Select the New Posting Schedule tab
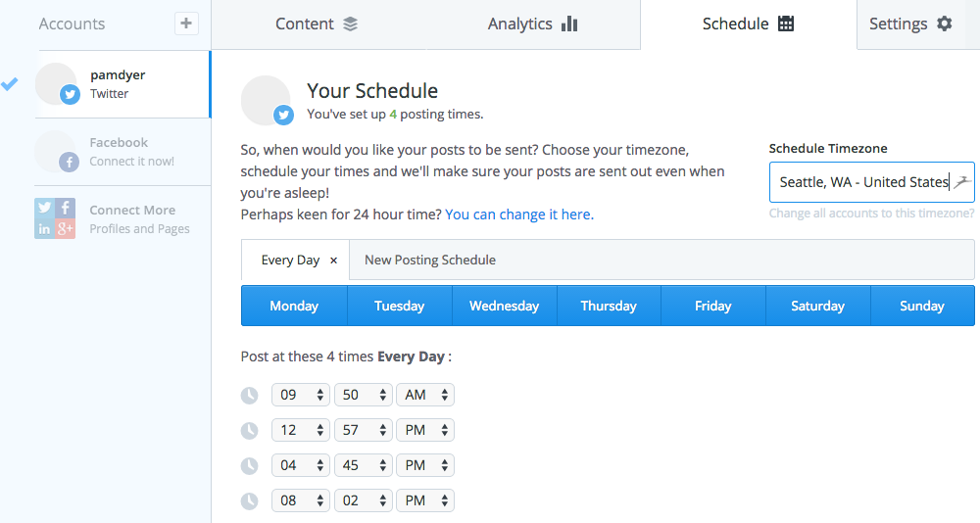This screenshot has height=523, width=980. (430, 261)
